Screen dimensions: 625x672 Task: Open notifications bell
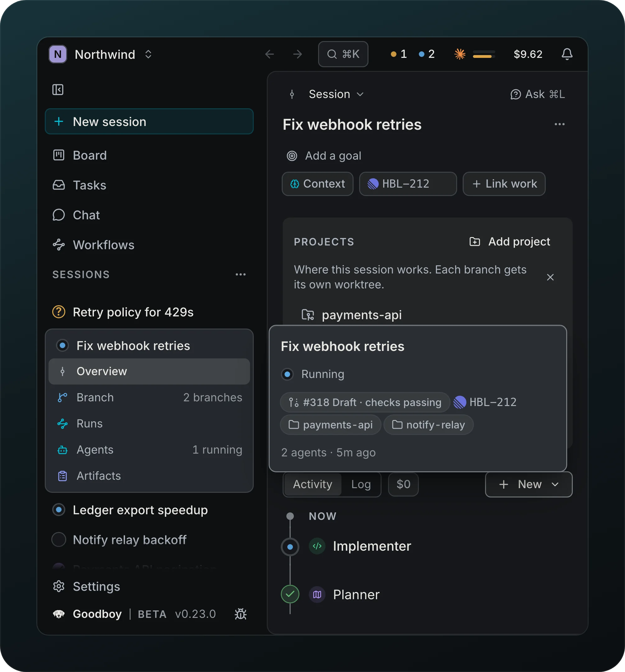[567, 54]
